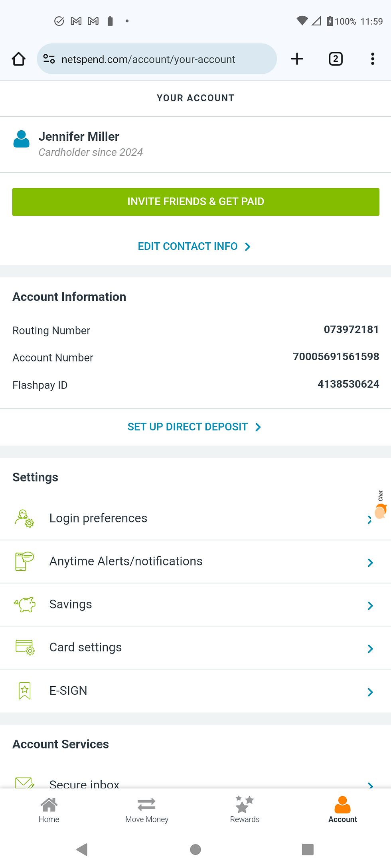The width and height of the screenshot is (391, 868).
Task: Open Edit Contact Info link
Action: pos(194,246)
